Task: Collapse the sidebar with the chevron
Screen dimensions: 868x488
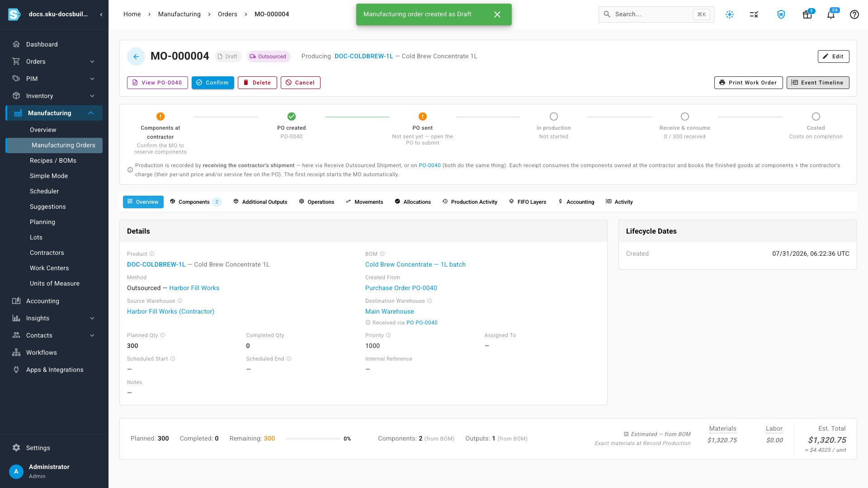Action: 101,14
